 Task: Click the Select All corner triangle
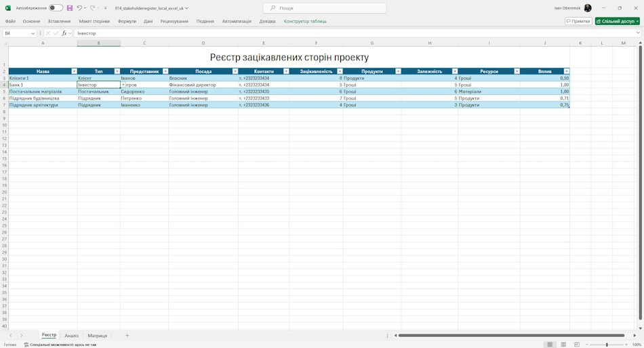pyautogui.click(x=5, y=43)
